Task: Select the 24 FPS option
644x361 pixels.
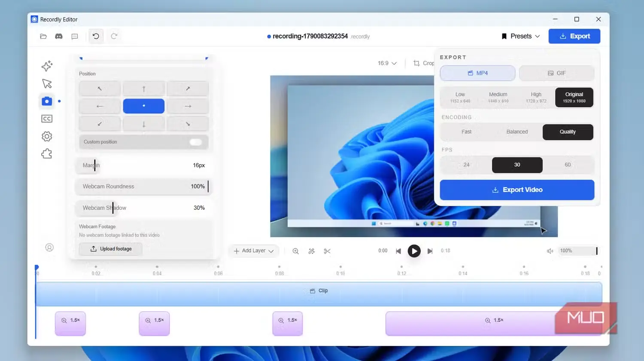Action: pyautogui.click(x=466, y=165)
